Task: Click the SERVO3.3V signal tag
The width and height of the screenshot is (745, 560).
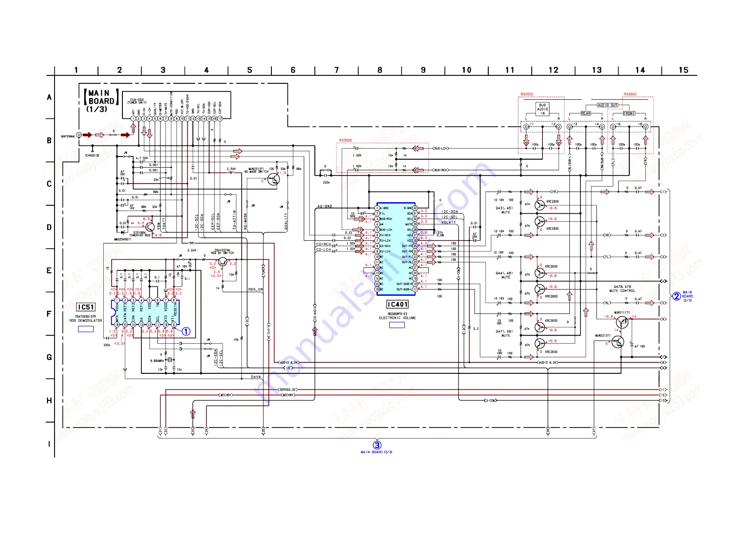Action: (x=288, y=390)
